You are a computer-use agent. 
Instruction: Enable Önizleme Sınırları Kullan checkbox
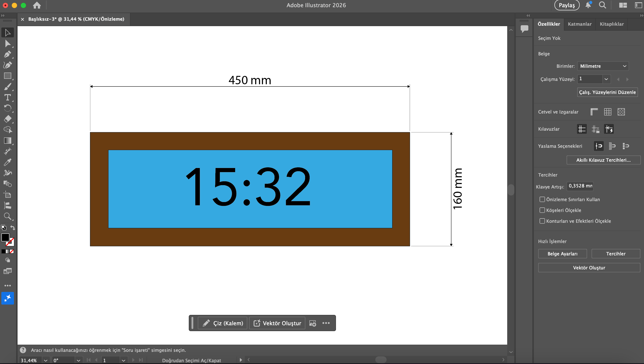coord(542,199)
